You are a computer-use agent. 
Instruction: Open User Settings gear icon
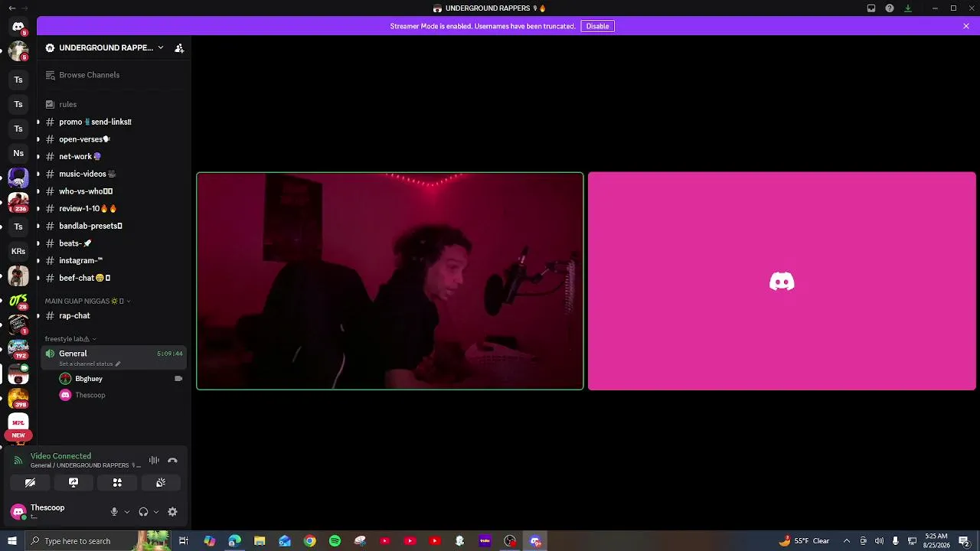click(172, 512)
